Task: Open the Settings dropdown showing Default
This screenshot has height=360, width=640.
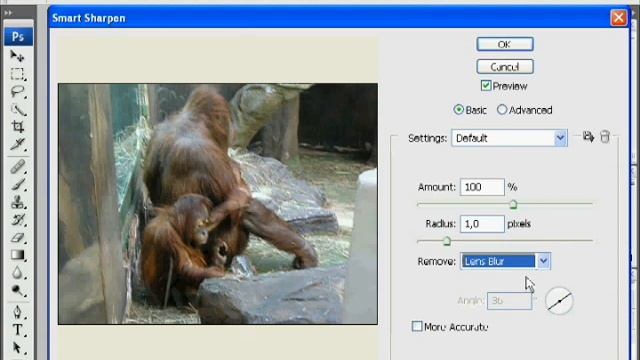Action: (x=509, y=138)
